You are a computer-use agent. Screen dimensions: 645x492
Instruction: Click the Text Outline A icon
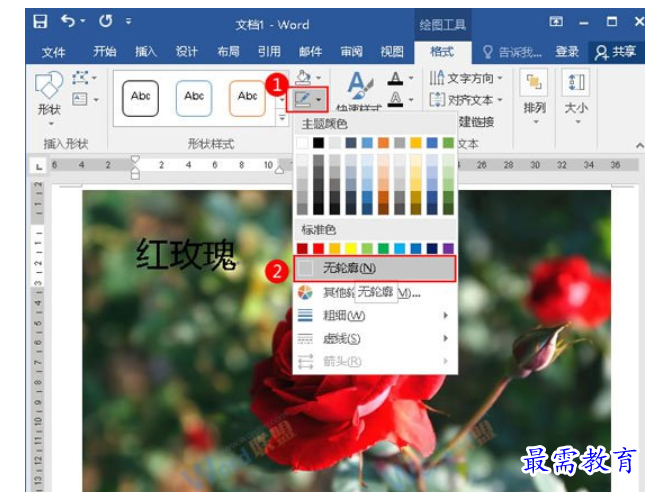395,100
